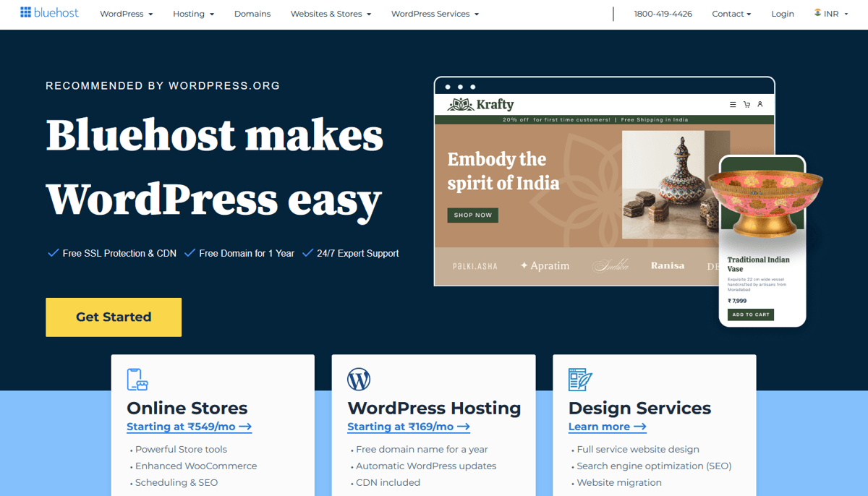Click 'Scheduling & SEO' bullet
The width and height of the screenshot is (868, 496).
coord(176,482)
